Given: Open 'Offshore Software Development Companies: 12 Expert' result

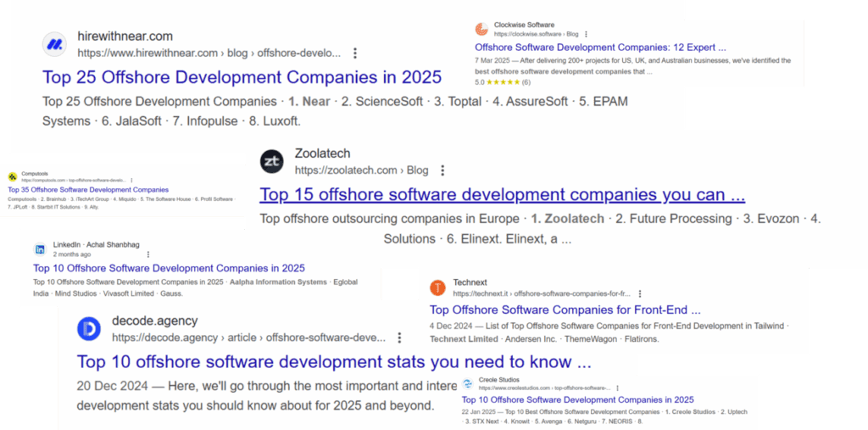Looking at the screenshot, I should coord(600,47).
